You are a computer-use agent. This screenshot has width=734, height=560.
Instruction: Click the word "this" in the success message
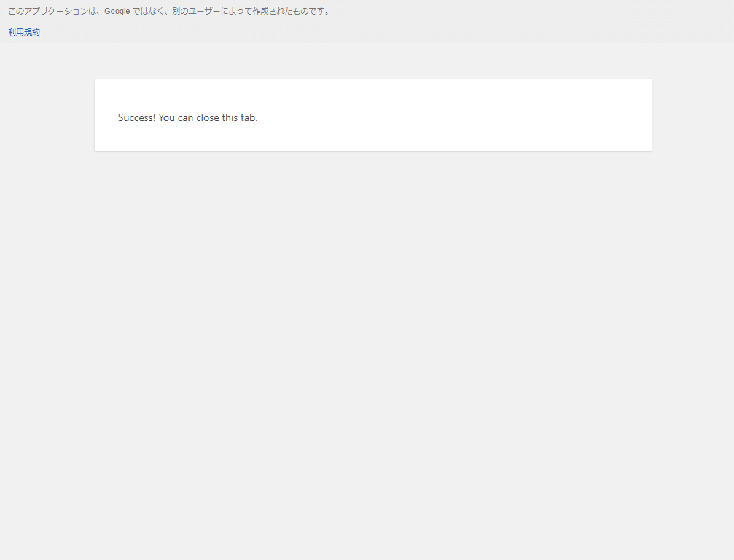point(230,117)
